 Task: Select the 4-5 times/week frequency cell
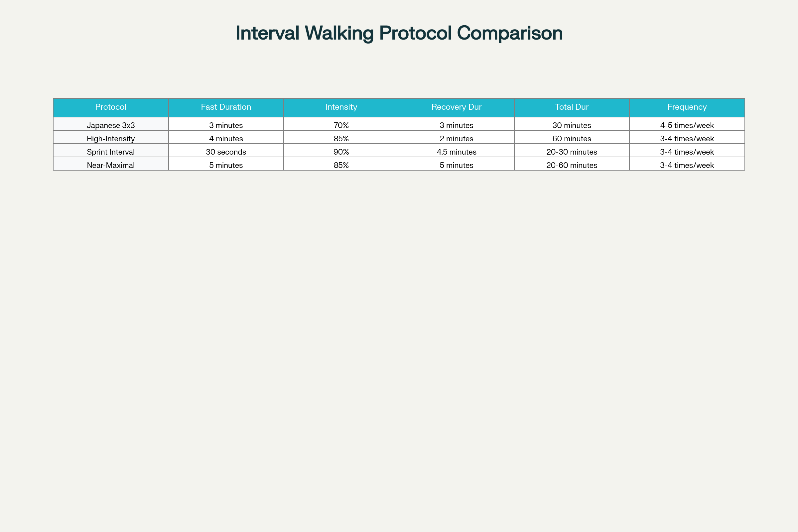pos(687,125)
